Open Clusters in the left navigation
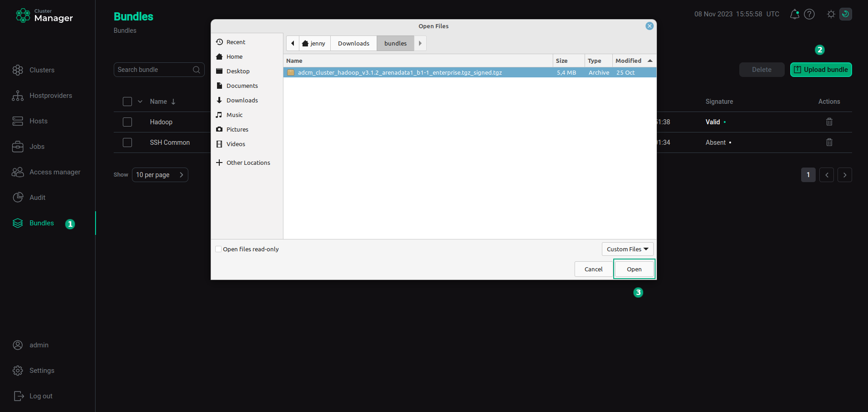Image resolution: width=868 pixels, height=412 pixels. 41,70
